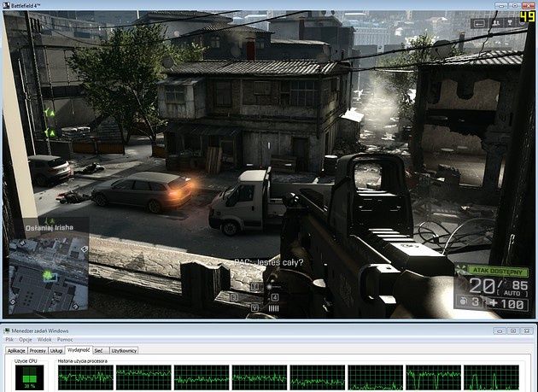Image resolution: width=538 pixels, height=392 pixels.
Task: Click the health cross icon beside 100
Action: pyautogui.click(x=494, y=303)
